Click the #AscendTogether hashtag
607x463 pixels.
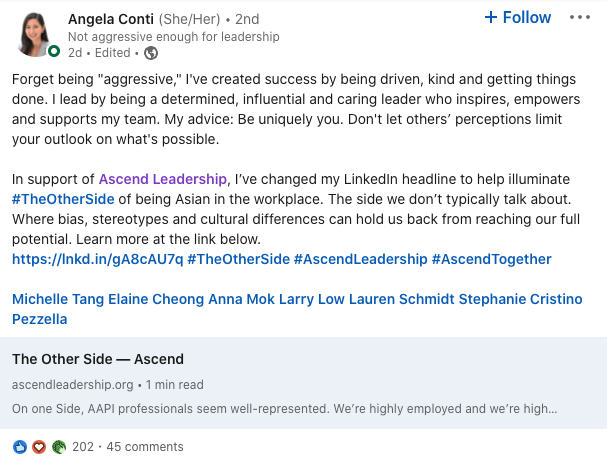click(x=491, y=259)
